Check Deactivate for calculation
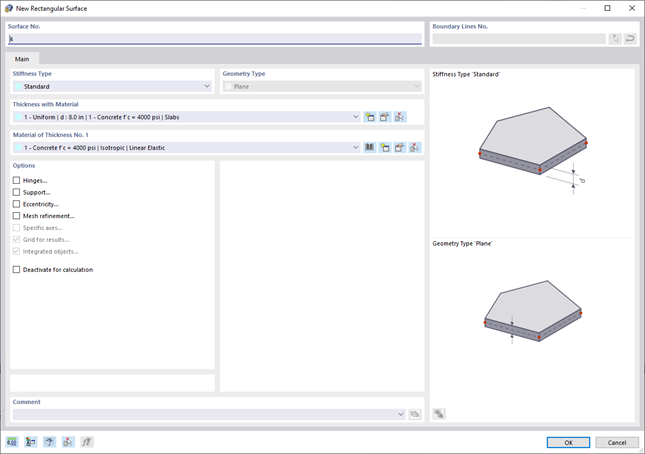Image resolution: width=645 pixels, height=454 pixels. (x=16, y=270)
